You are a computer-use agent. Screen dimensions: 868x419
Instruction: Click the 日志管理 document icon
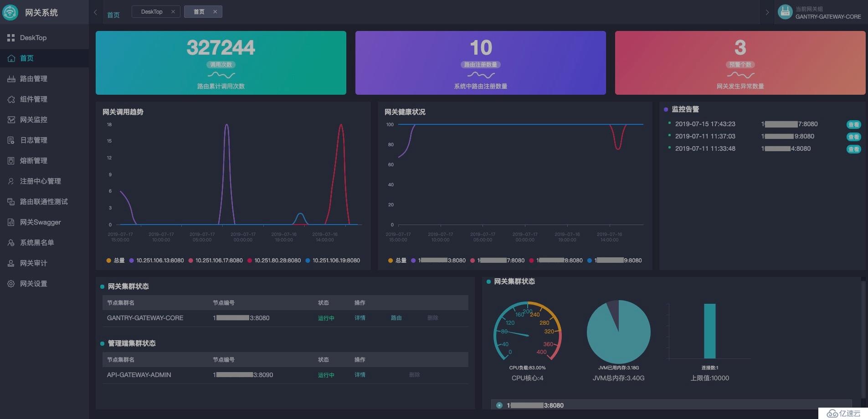pyautogui.click(x=11, y=140)
